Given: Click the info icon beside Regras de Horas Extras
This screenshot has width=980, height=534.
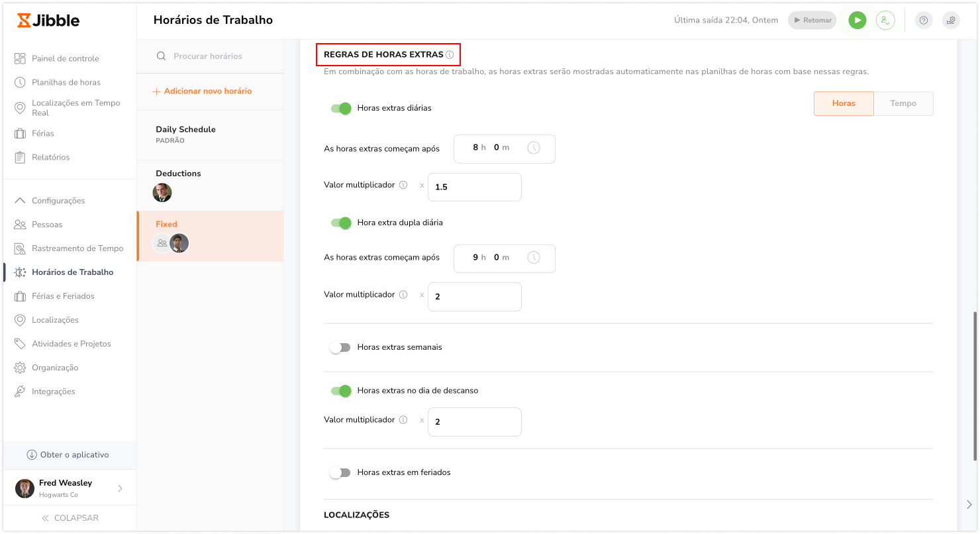Looking at the screenshot, I should (450, 54).
